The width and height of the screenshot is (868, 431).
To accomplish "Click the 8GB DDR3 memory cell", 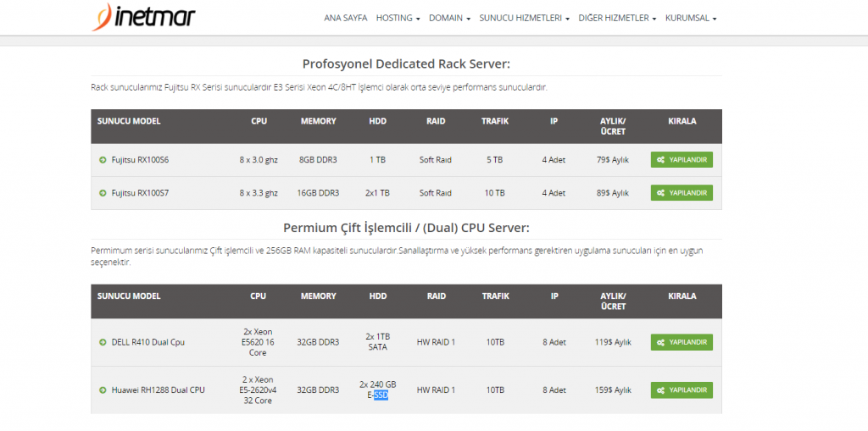I will point(318,160).
